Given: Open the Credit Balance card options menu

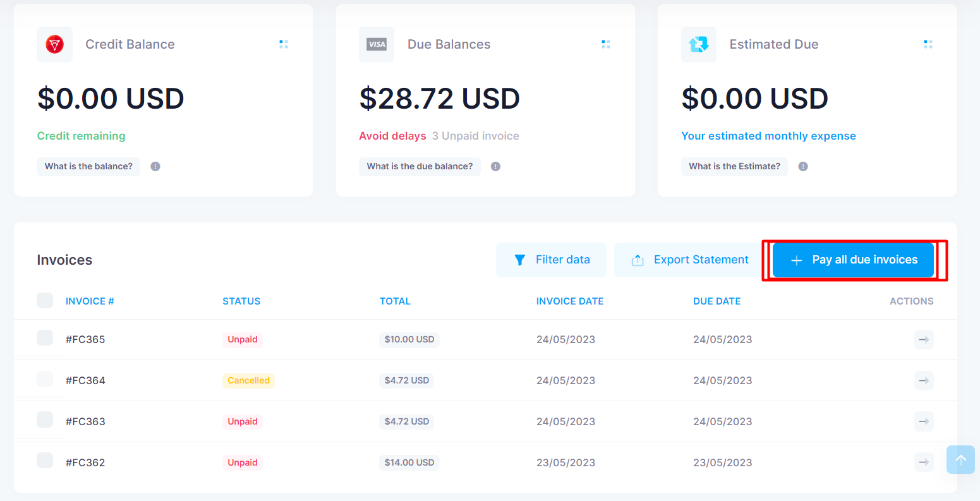Looking at the screenshot, I should pyautogui.click(x=284, y=44).
